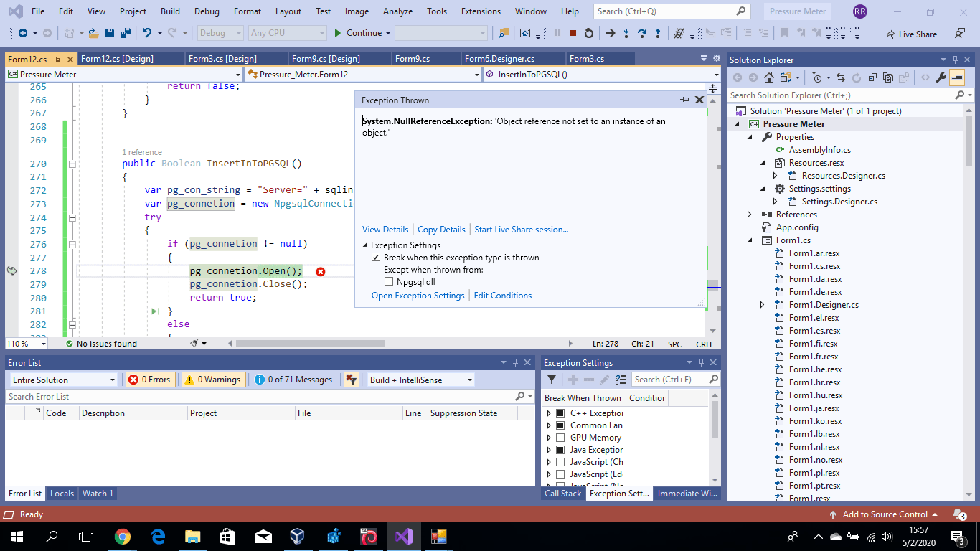Click the Save All toolbar icon

click(x=125, y=33)
